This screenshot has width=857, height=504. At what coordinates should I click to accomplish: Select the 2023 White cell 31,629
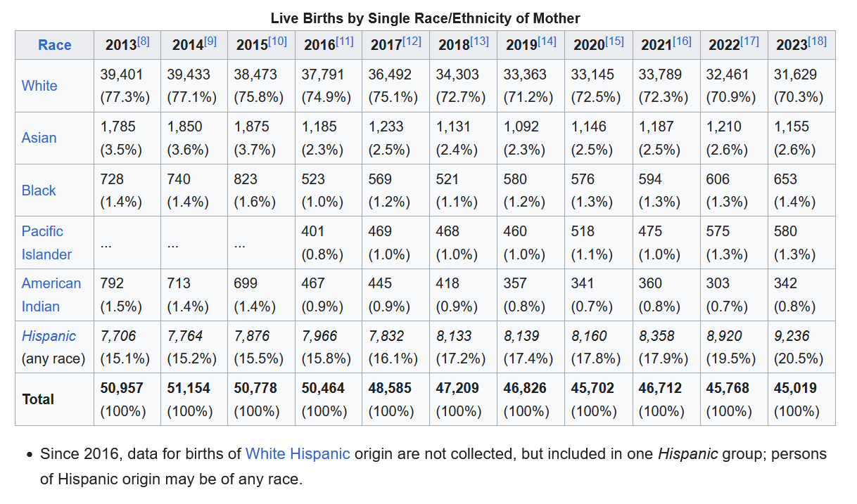[x=801, y=86]
